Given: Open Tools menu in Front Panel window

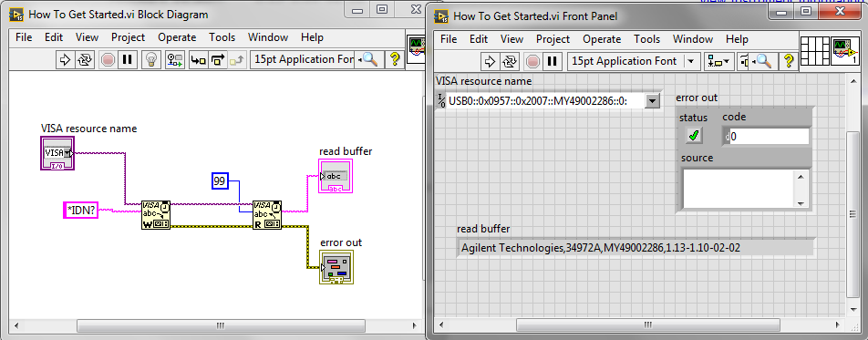Looking at the screenshot, I should click(646, 39).
